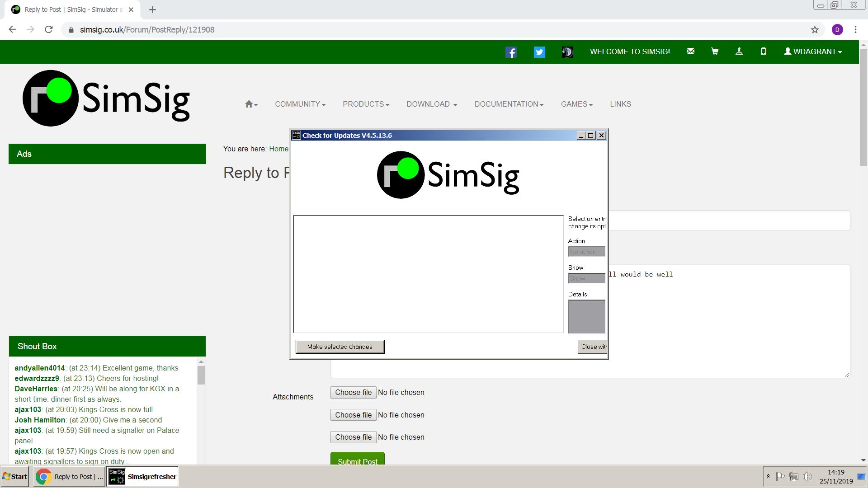
Task: Click the SimSig website logo
Action: tap(106, 99)
